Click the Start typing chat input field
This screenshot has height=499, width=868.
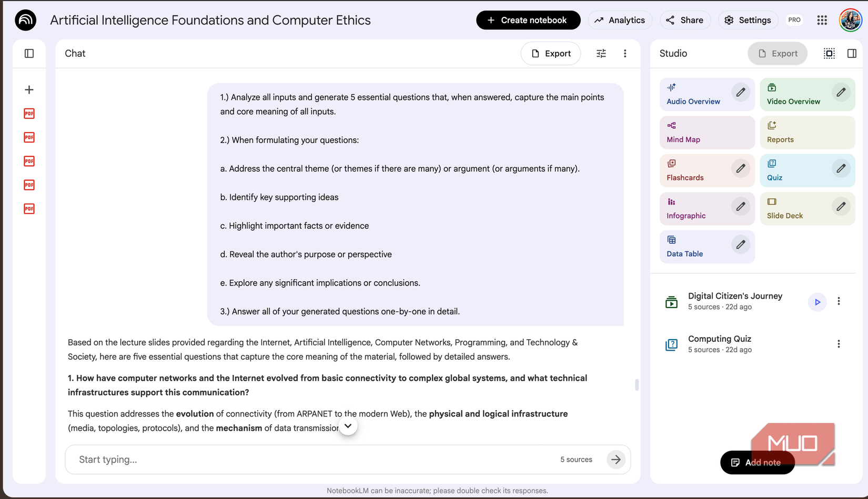(316, 460)
